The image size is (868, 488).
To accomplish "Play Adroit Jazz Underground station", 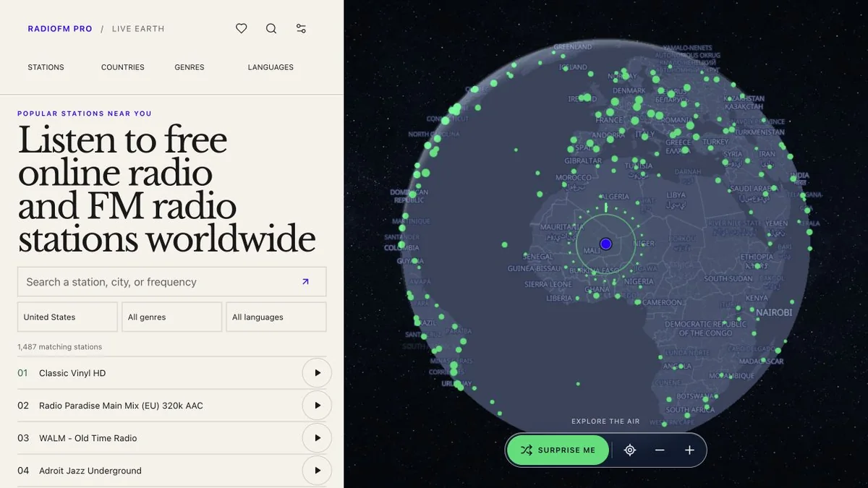I will click(317, 471).
